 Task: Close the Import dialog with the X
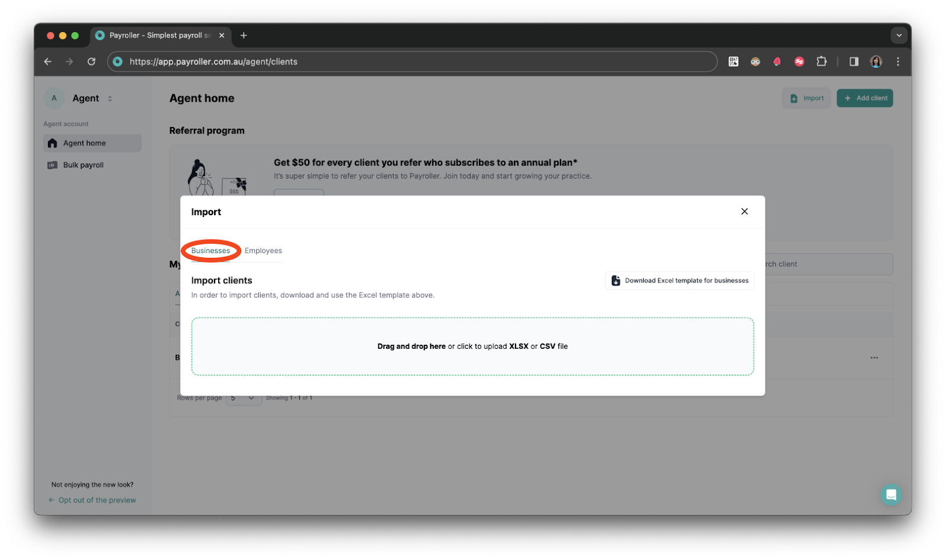tap(744, 212)
